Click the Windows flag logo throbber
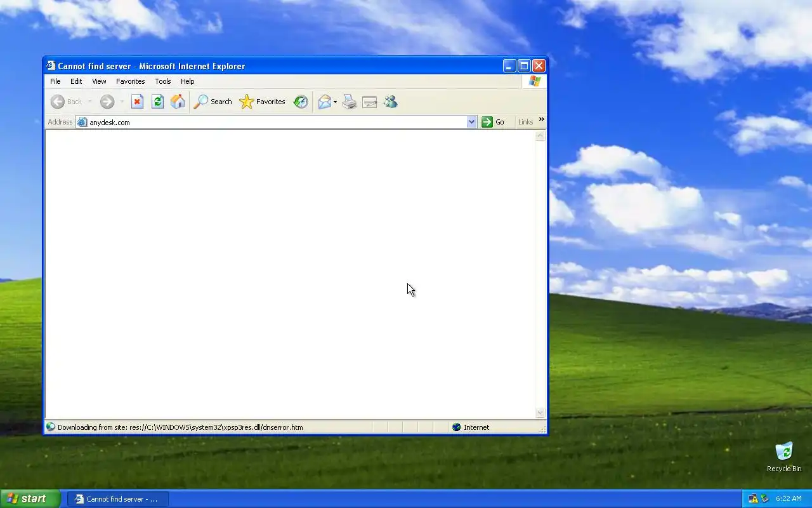The height and width of the screenshot is (508, 812). point(535,81)
